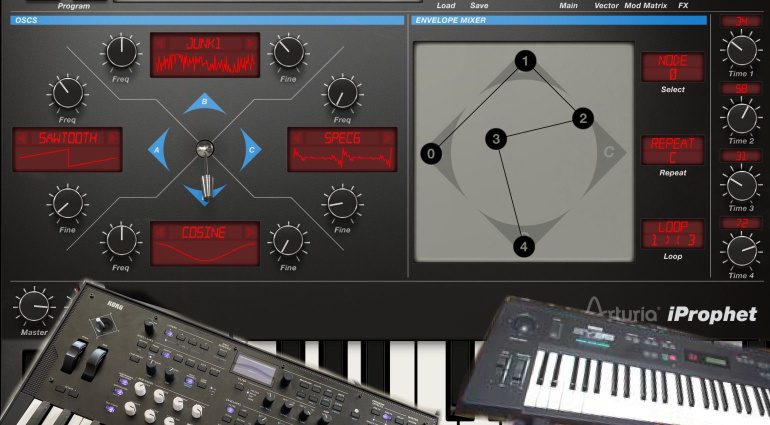Viewport: 770px width, 425px height.
Task: Click the LOOP display in Envelope Mixer
Action: tap(672, 234)
